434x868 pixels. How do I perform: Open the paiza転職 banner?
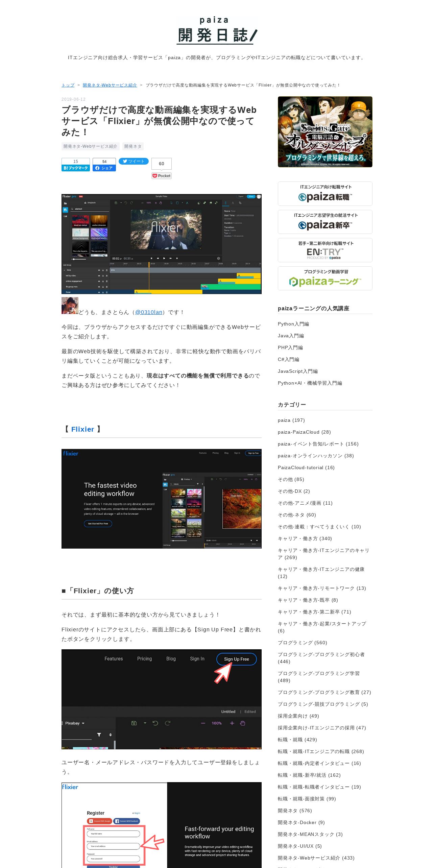[x=325, y=194]
